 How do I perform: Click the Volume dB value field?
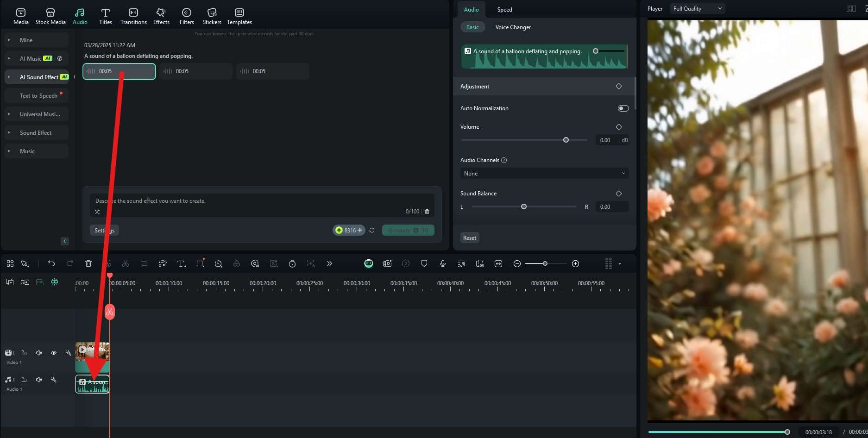pyautogui.click(x=605, y=140)
